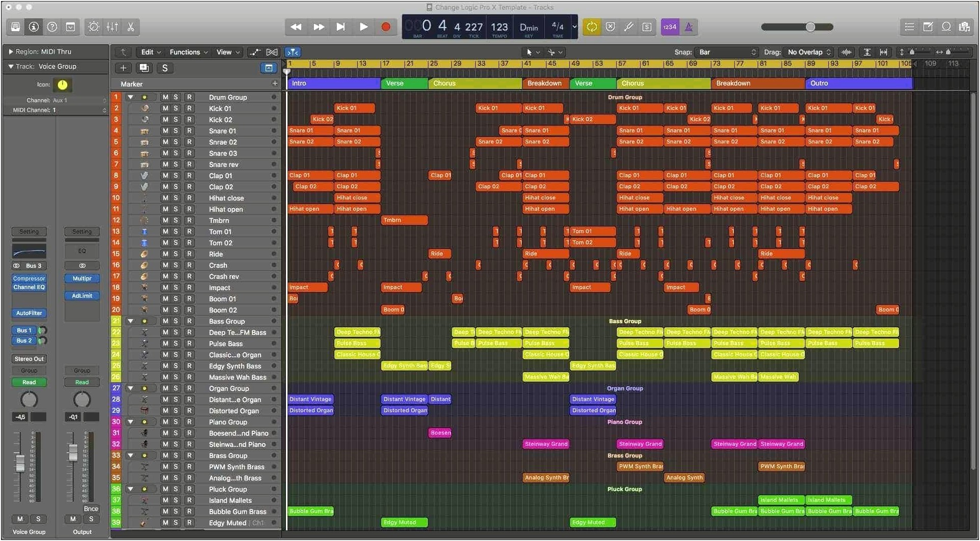Viewport: 980px width, 541px height.
Task: Click the Bus 3 input slot
Action: (34, 266)
